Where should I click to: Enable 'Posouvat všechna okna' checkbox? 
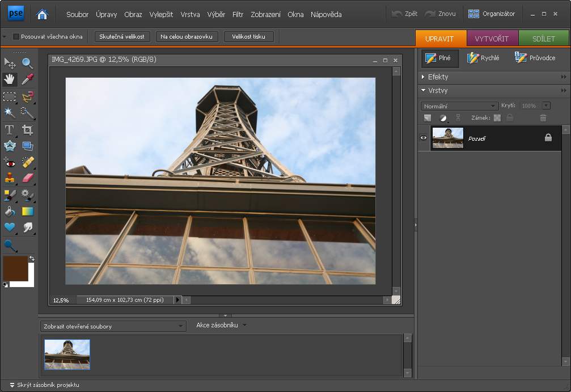(16, 37)
